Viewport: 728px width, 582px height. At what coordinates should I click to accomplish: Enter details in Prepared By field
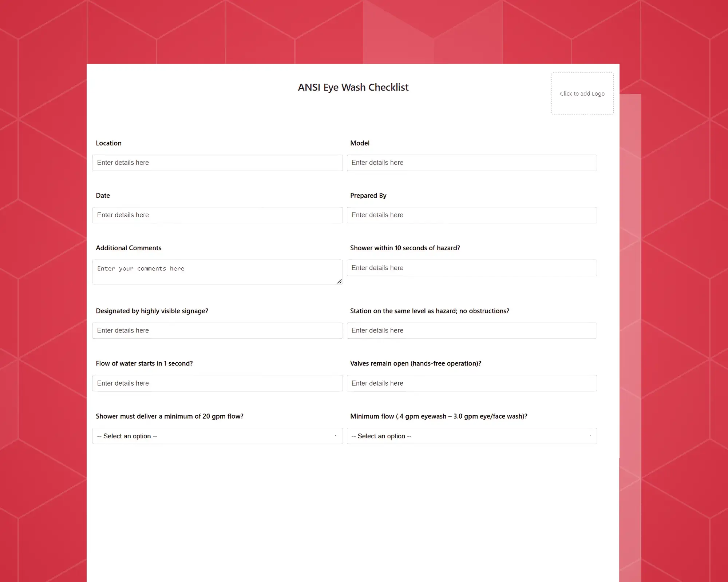pos(472,215)
